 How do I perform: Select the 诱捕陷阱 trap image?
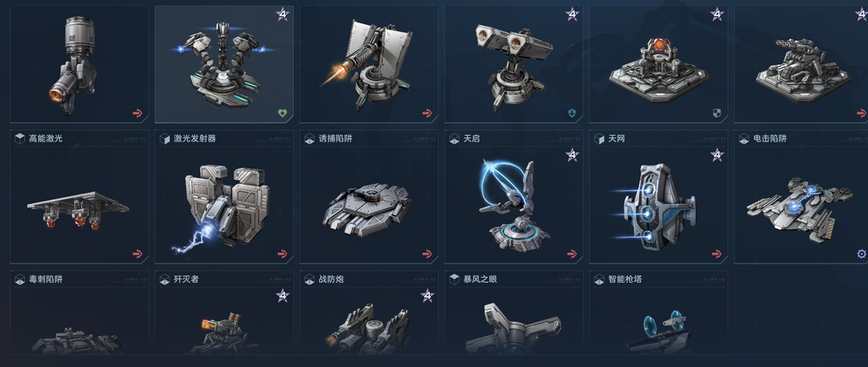[367, 210]
